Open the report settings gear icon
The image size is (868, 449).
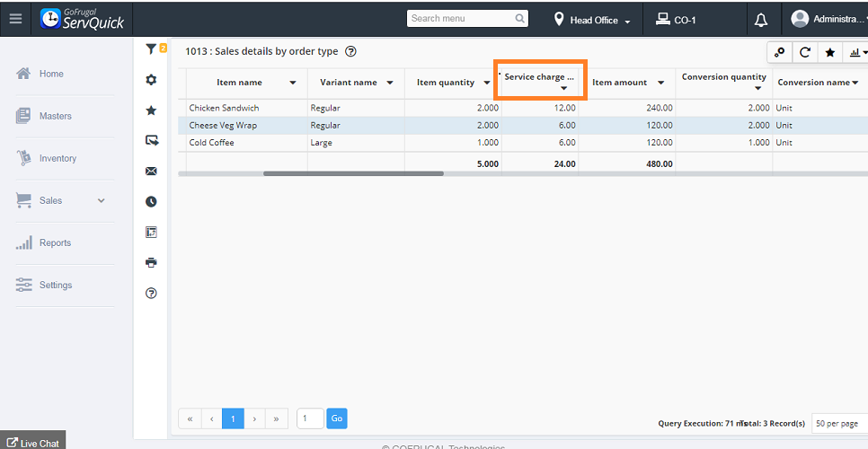pyautogui.click(x=151, y=80)
